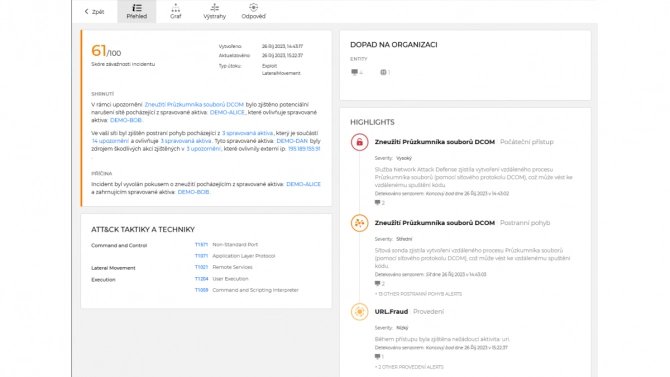The height and width of the screenshot is (377, 670).
Task: Open the DEMO-DAN asset link
Action: [292, 141]
